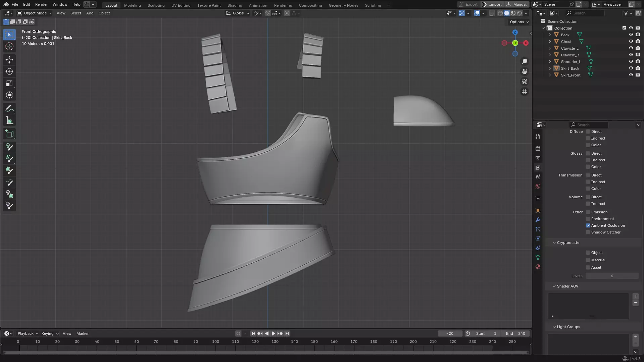Activate the Transform tool
This screenshot has height=362, width=644.
pyautogui.click(x=9, y=95)
